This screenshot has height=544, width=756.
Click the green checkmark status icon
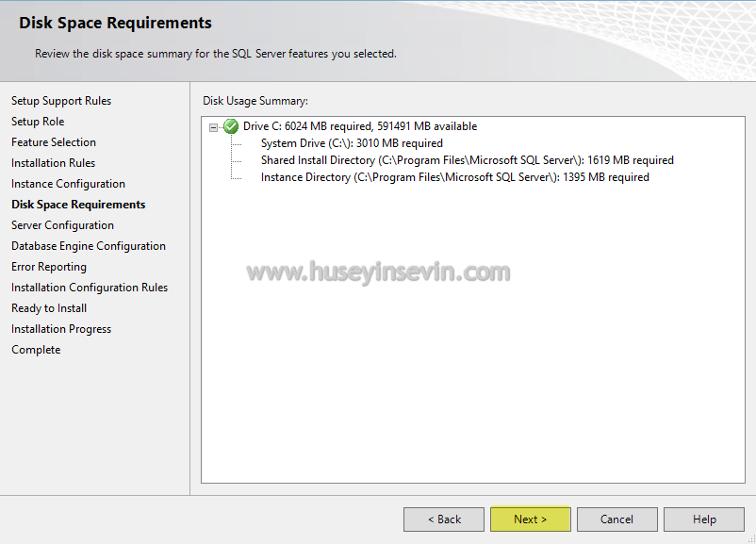click(231, 126)
